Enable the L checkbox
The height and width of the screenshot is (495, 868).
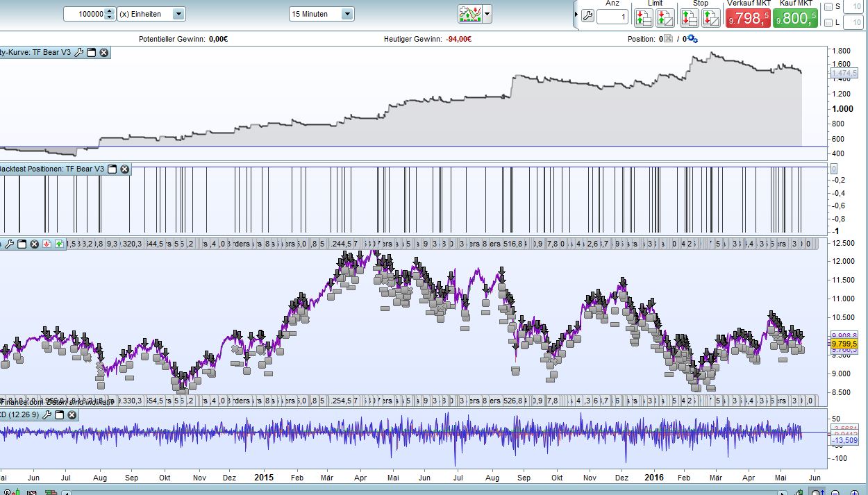click(828, 23)
